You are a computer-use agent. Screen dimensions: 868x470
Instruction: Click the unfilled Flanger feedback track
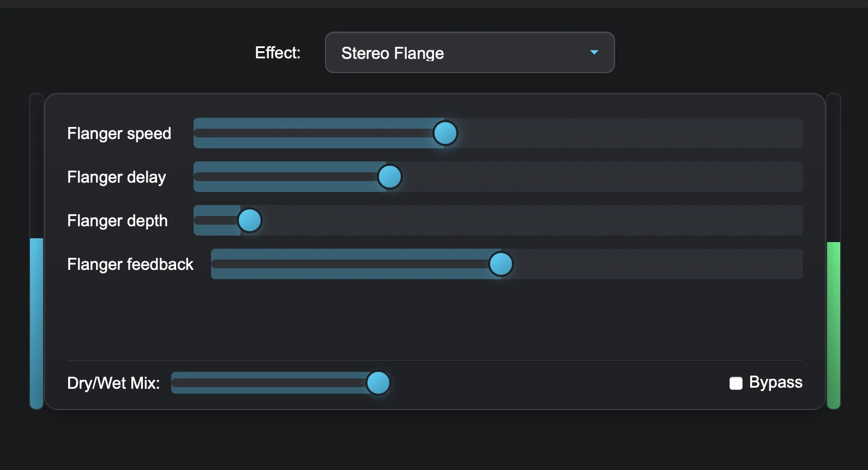[x=658, y=264]
